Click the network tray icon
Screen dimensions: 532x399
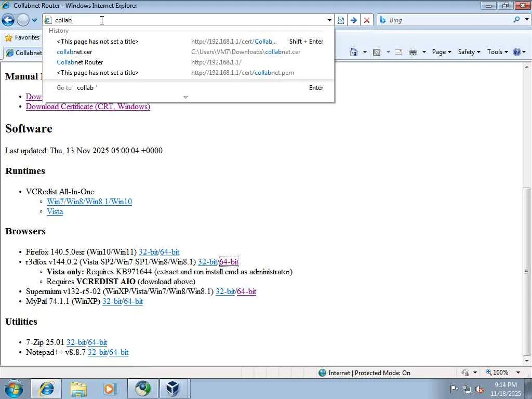pyautogui.click(x=467, y=389)
